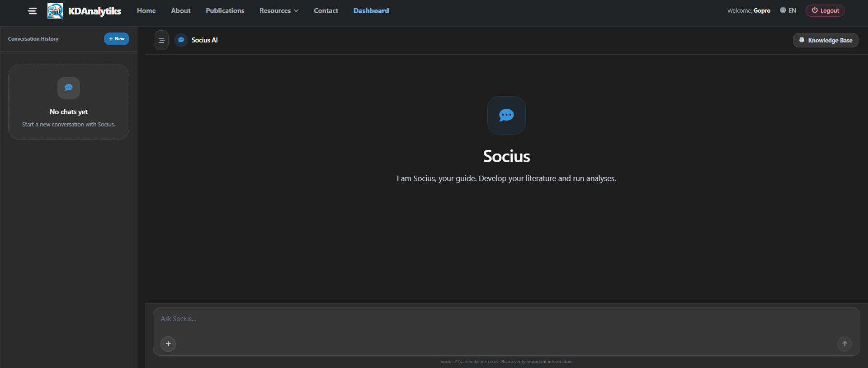Image resolution: width=868 pixels, height=368 pixels.
Task: Send message with the arrow button
Action: coord(844,344)
